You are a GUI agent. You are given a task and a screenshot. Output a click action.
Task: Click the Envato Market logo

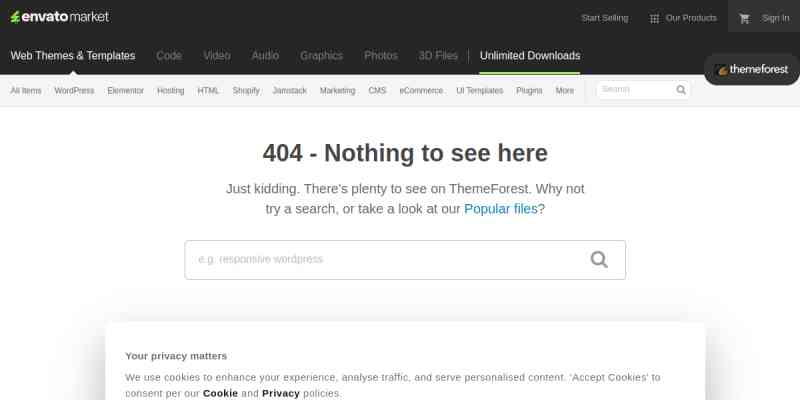[x=60, y=17]
